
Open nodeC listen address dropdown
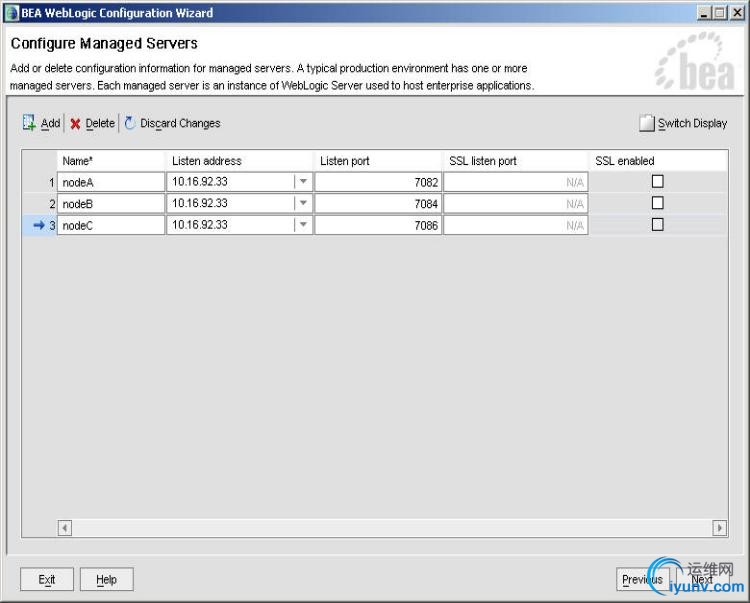303,225
